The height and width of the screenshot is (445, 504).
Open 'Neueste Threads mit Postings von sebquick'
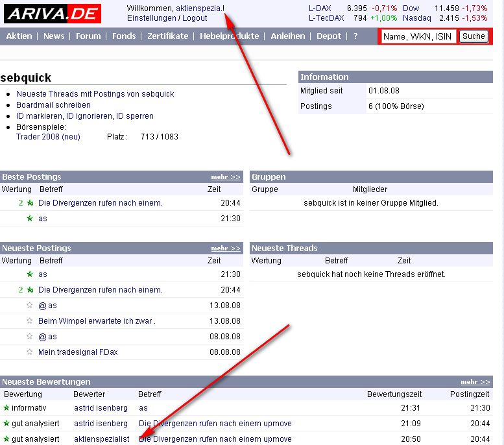95,94
